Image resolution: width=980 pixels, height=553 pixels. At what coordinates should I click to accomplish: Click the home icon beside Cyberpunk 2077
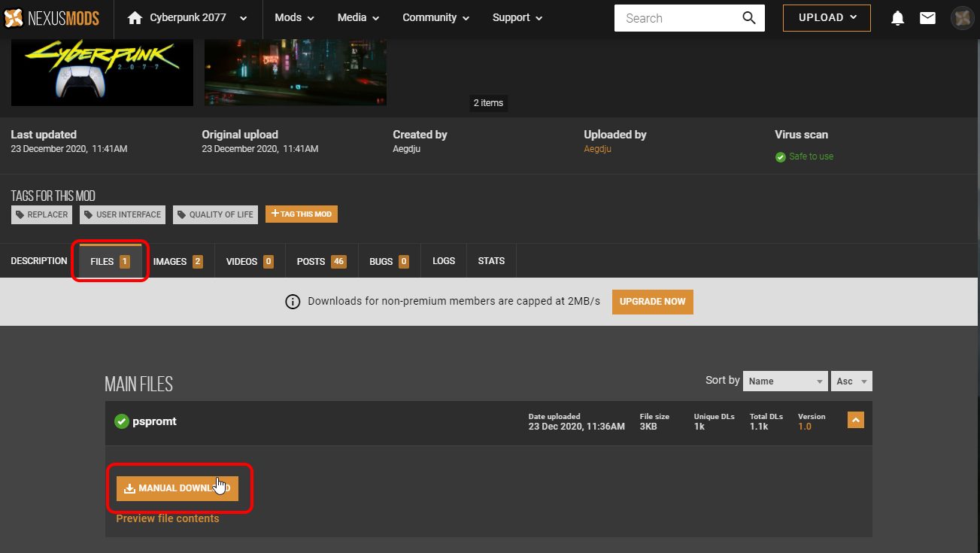[x=135, y=17]
